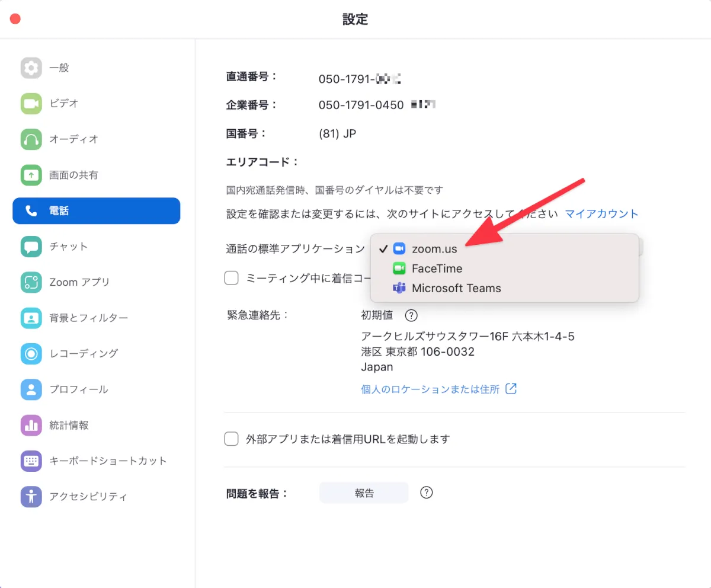Image resolution: width=711 pixels, height=588 pixels.
Task: Click the Japan address line
Action: click(x=377, y=367)
